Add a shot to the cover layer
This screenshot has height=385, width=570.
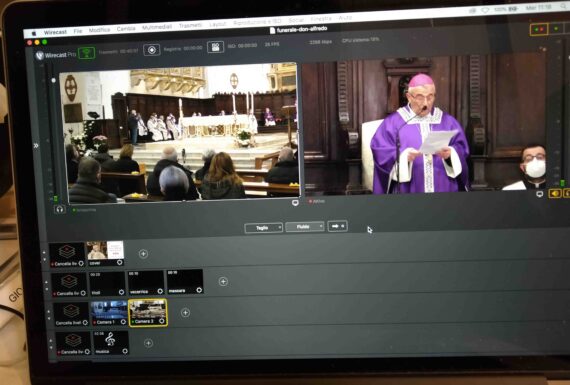[143, 253]
